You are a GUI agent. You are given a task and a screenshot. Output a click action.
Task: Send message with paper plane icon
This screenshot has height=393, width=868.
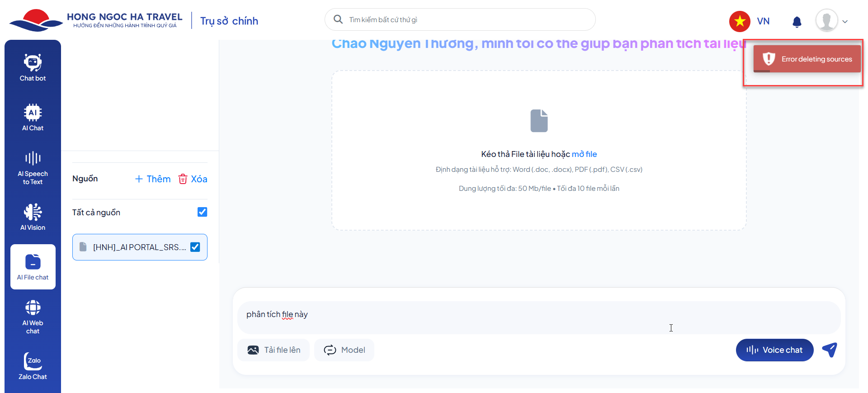pos(830,350)
